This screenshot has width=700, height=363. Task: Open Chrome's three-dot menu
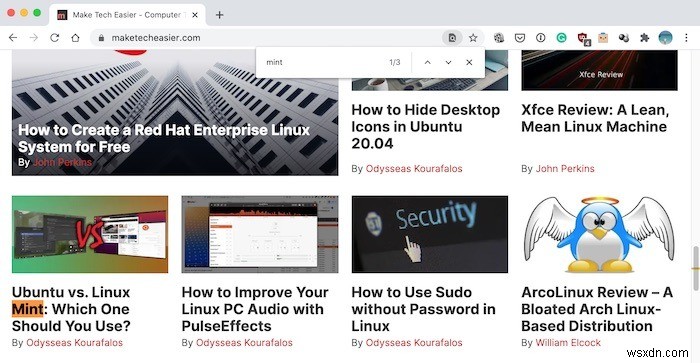tap(686, 38)
